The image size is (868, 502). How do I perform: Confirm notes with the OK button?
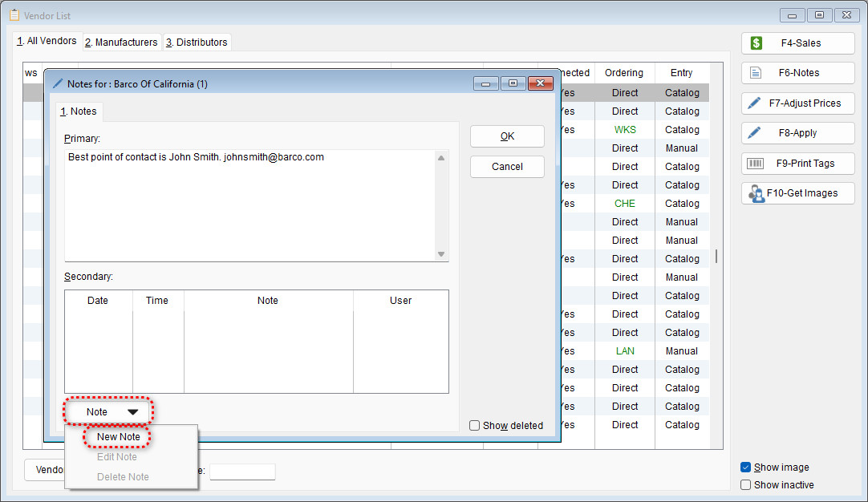coord(507,136)
